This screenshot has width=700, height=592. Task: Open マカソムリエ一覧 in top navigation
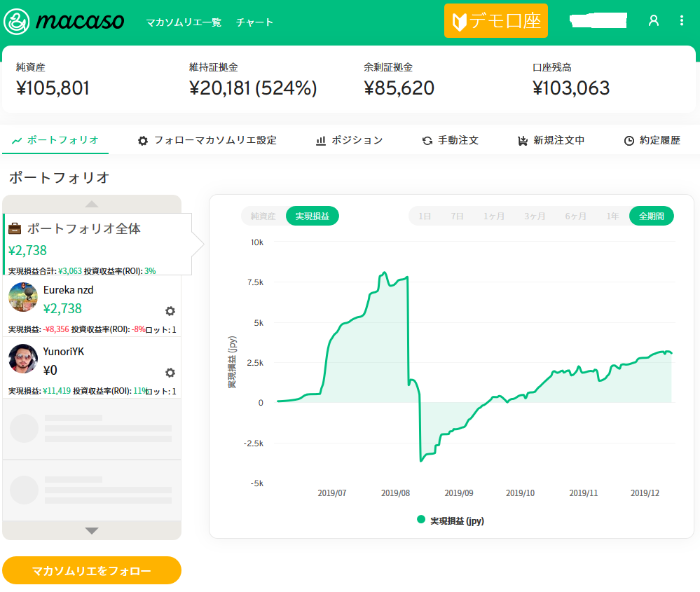click(x=184, y=22)
